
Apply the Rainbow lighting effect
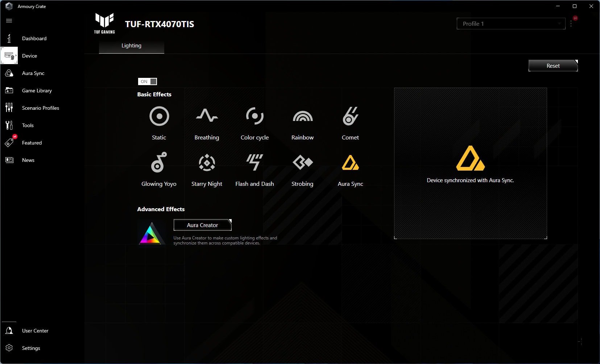(302, 116)
